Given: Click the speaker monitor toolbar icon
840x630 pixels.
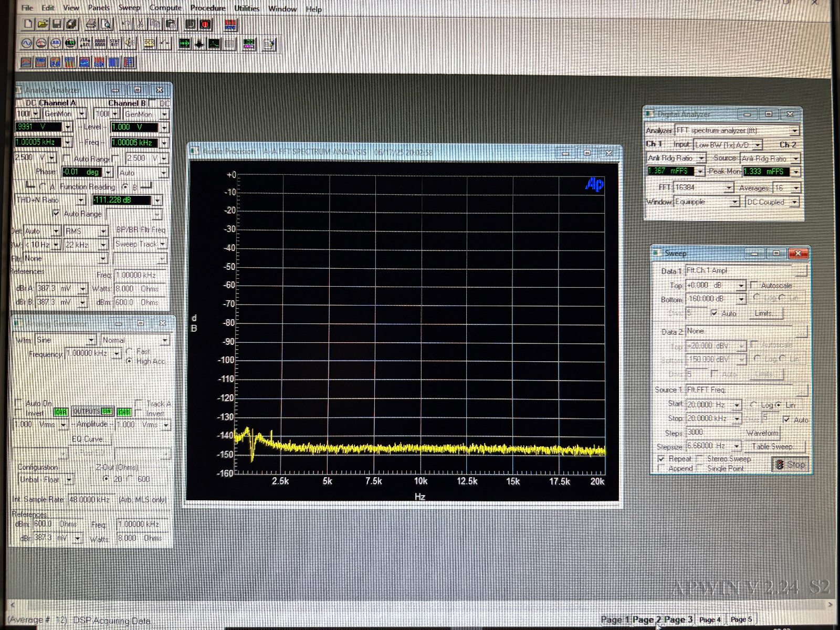Looking at the screenshot, I should click(x=129, y=44).
